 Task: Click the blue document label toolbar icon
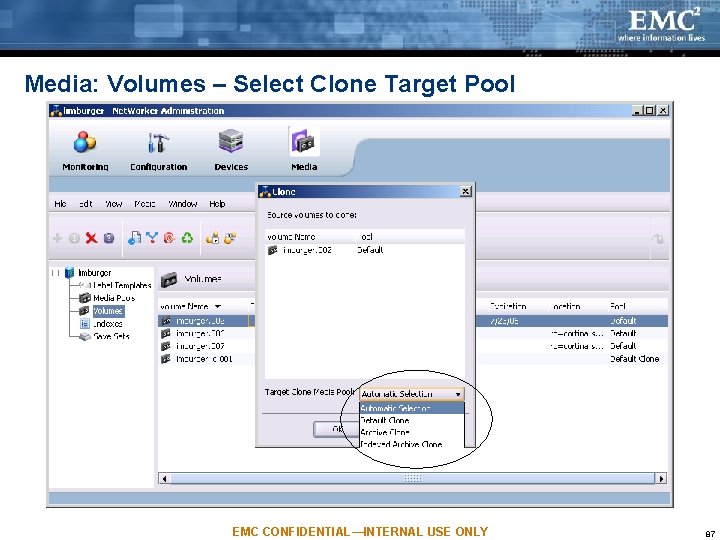134,238
